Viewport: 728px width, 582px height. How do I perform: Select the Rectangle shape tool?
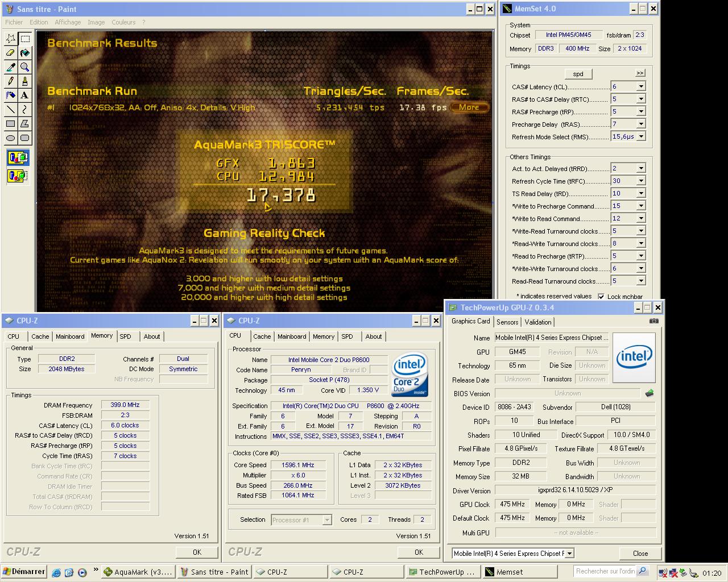coord(10,123)
